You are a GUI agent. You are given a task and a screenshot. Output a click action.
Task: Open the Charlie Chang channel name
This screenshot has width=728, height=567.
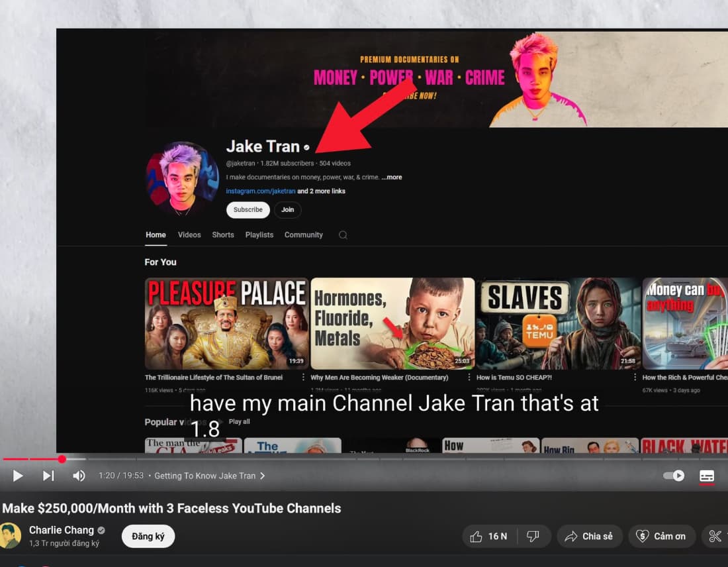[x=62, y=531]
